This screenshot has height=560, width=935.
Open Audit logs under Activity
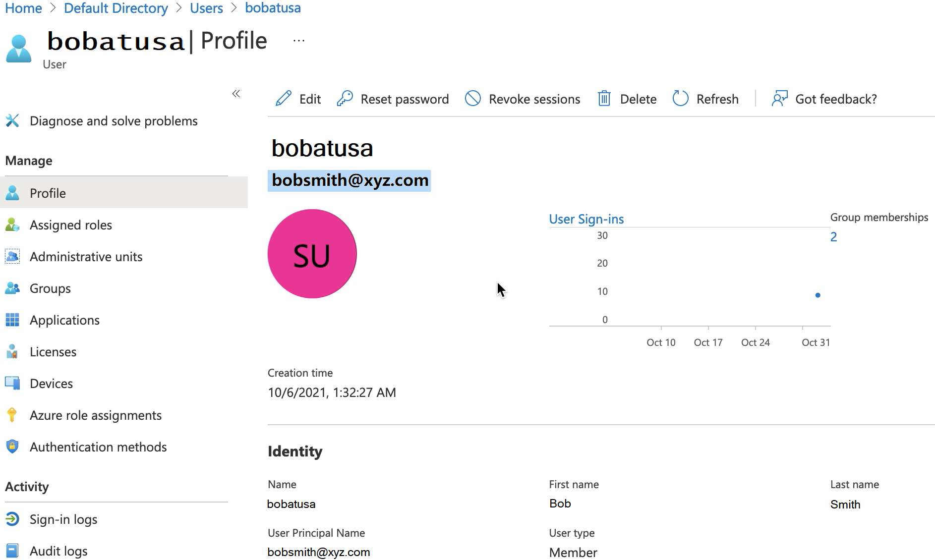point(58,551)
